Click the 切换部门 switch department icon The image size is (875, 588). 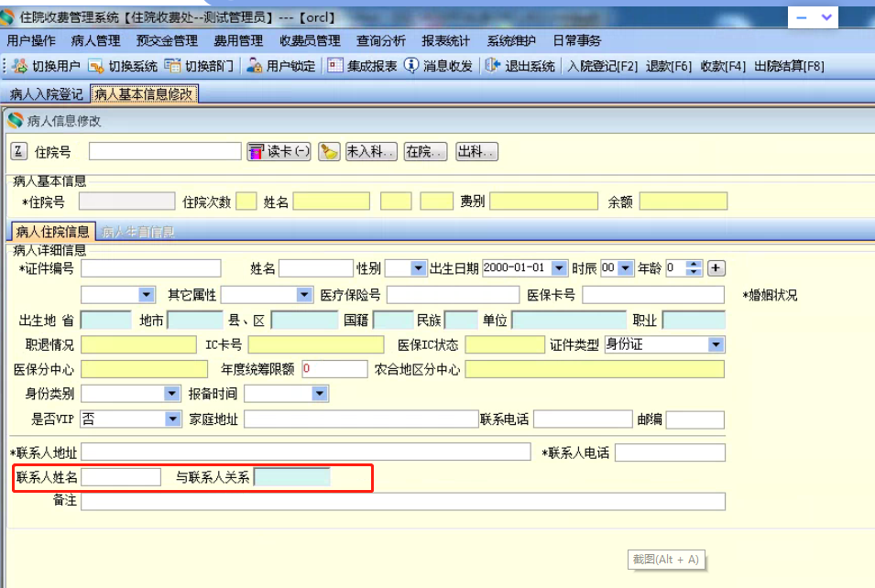click(172, 66)
